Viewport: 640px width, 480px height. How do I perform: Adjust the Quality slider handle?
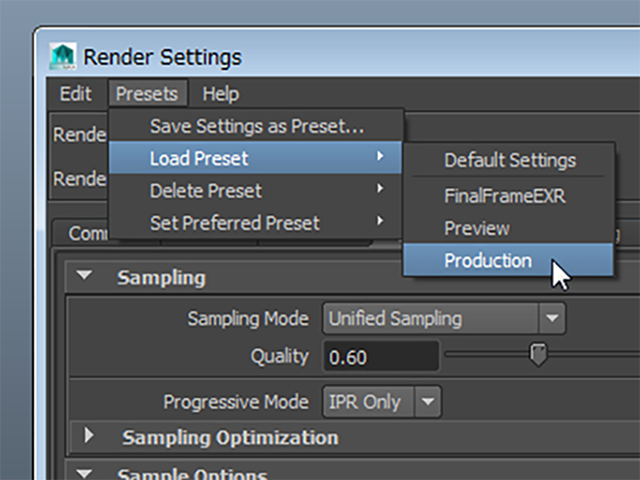538,354
